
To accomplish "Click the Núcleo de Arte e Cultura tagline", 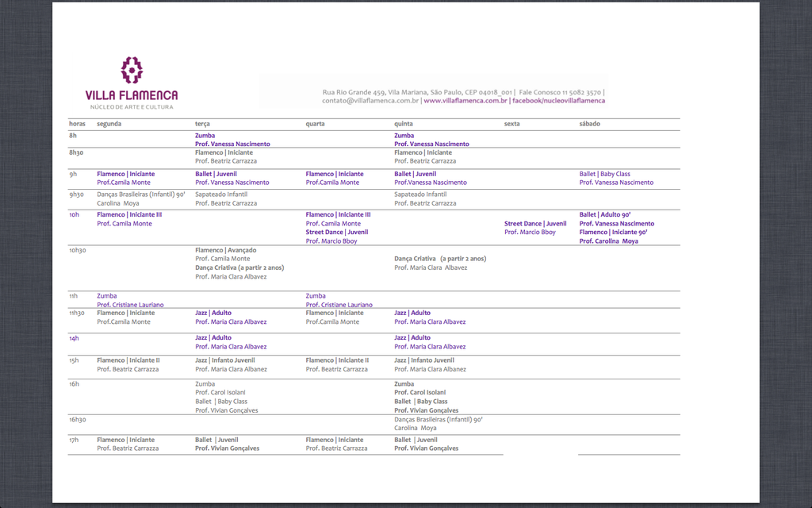I will point(132,106).
